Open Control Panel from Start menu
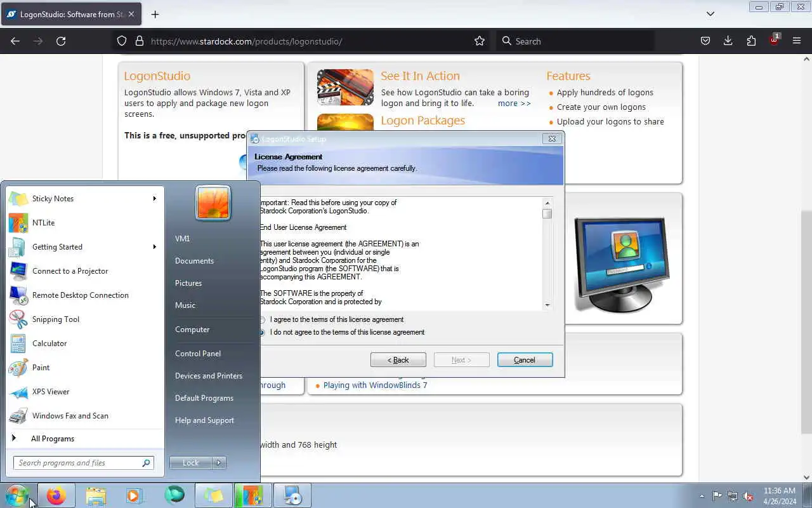812x508 pixels. click(198, 354)
